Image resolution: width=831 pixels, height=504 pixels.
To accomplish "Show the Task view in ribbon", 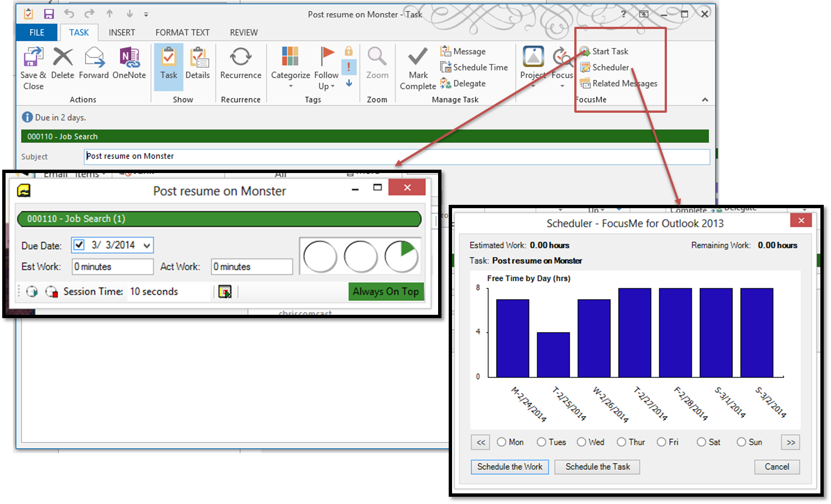I will pos(169,67).
